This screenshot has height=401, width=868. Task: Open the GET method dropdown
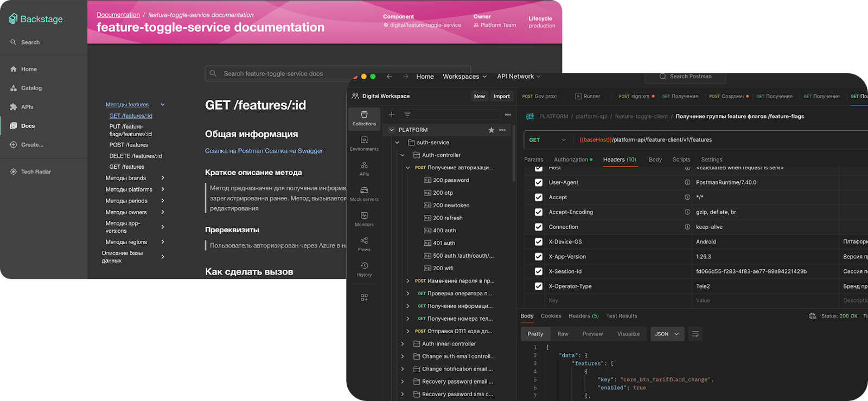[x=548, y=140]
